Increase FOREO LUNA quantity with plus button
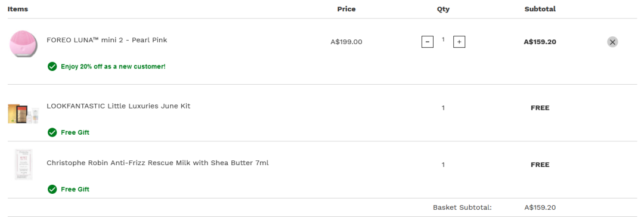 (x=459, y=42)
